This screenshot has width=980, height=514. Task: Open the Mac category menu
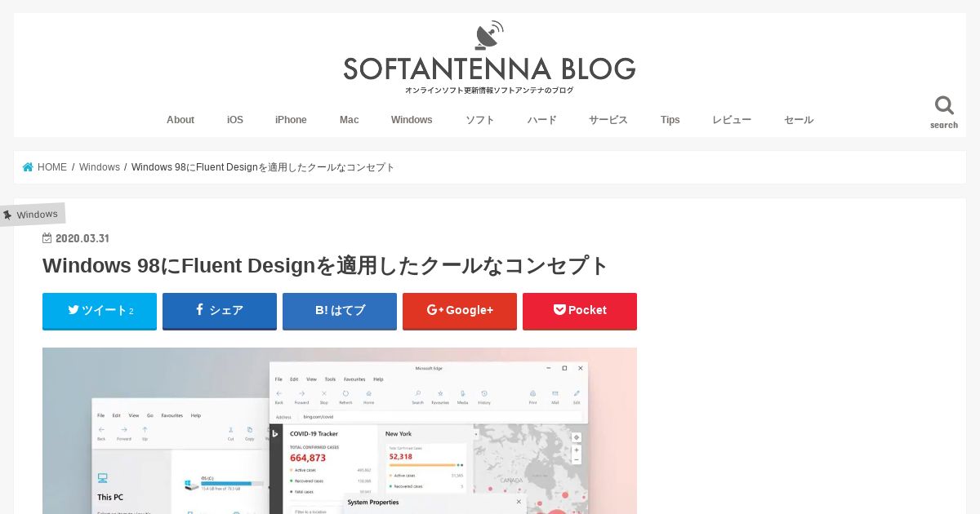[350, 120]
